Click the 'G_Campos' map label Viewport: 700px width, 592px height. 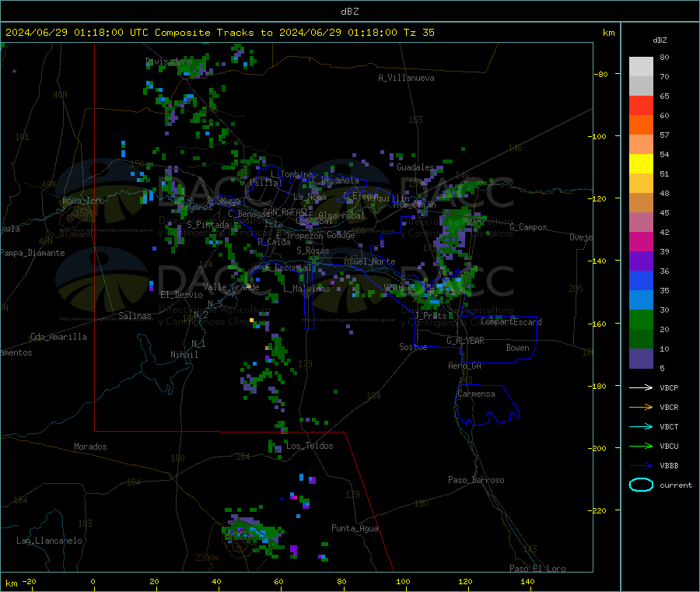pyautogui.click(x=528, y=227)
